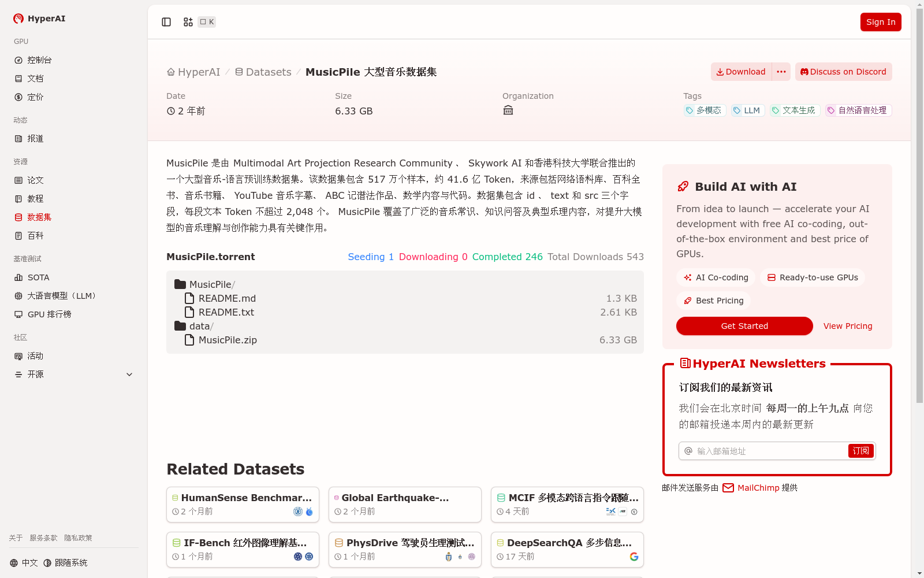Viewport: 924px width, 578px height.
Task: Click the Best Pricing chip
Action: pyautogui.click(x=714, y=301)
